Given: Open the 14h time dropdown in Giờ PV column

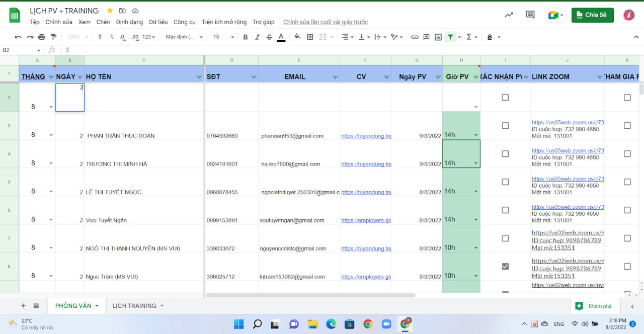Looking at the screenshot, I should [475, 136].
